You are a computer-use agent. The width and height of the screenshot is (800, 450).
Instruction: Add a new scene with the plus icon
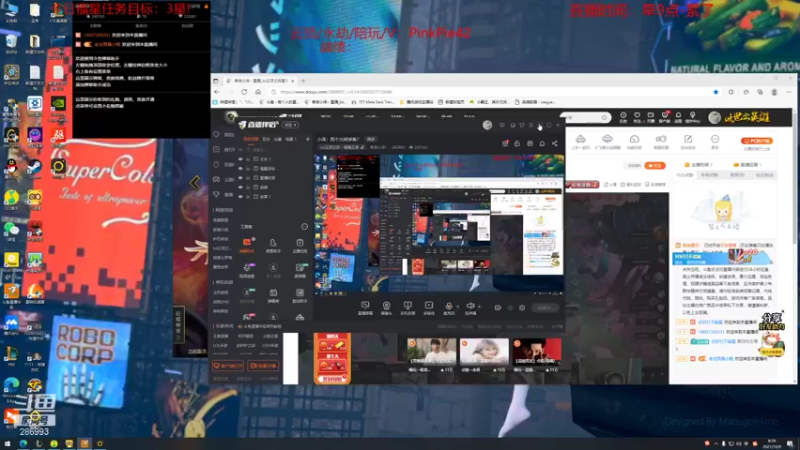(x=307, y=139)
